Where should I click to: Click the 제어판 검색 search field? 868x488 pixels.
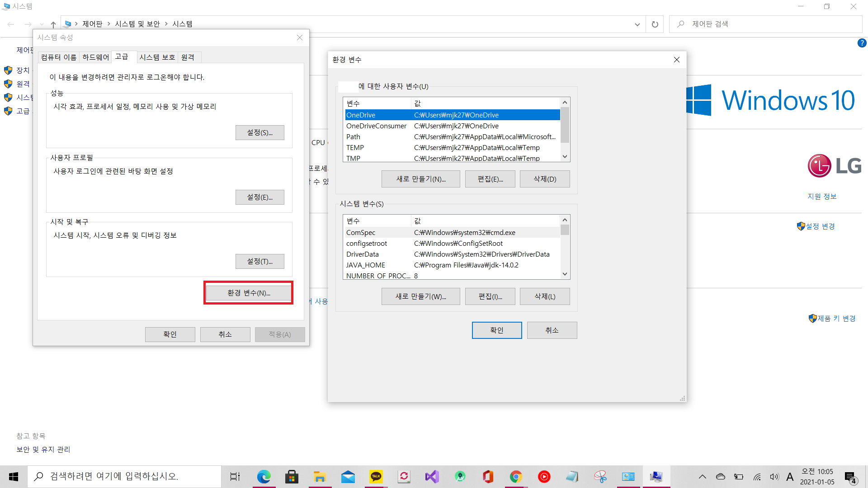tap(769, 24)
